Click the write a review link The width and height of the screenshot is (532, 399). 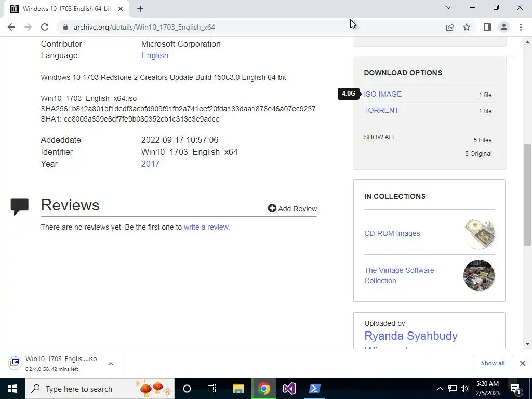pyautogui.click(x=206, y=227)
